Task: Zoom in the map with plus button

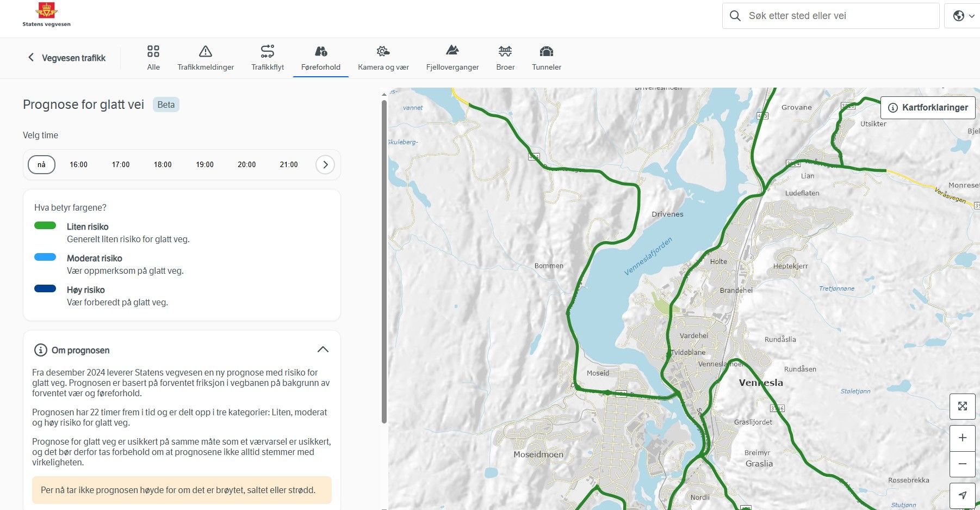Action: pos(962,438)
